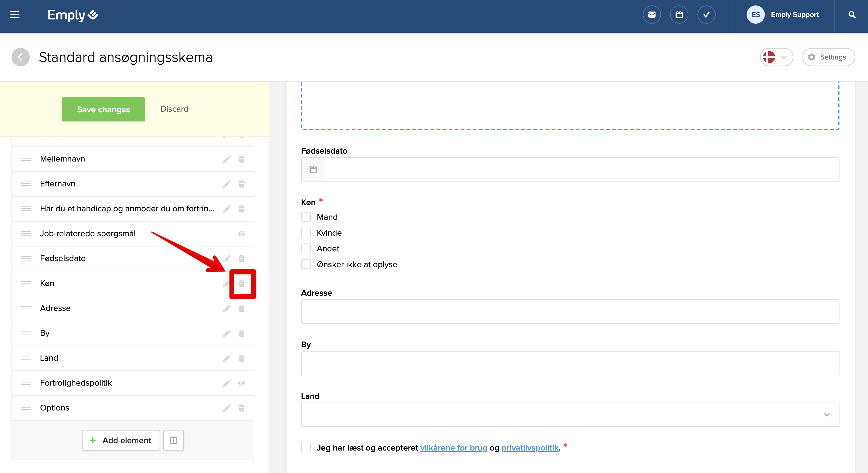Open the ES user avatar

[x=755, y=15]
